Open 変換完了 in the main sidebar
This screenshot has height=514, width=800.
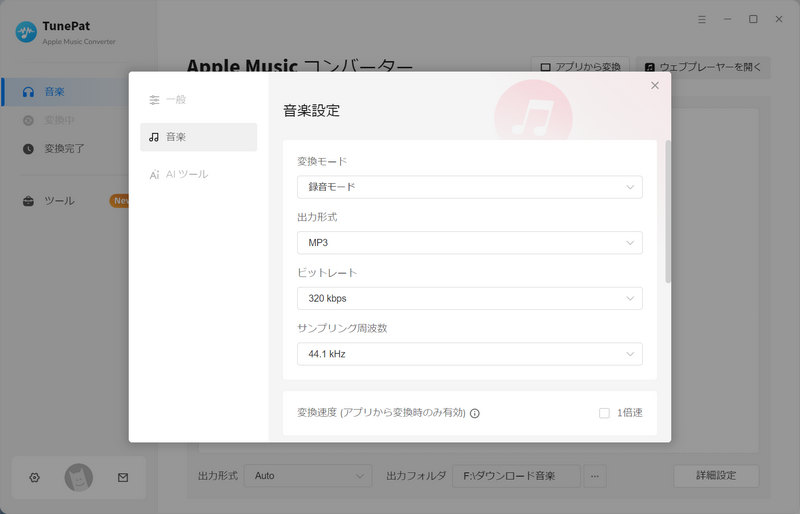[x=66, y=149]
